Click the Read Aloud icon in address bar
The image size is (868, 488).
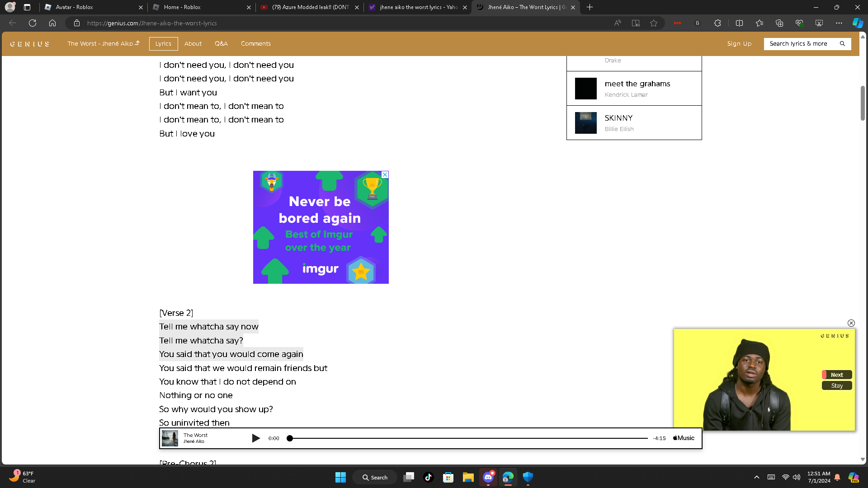click(x=618, y=23)
